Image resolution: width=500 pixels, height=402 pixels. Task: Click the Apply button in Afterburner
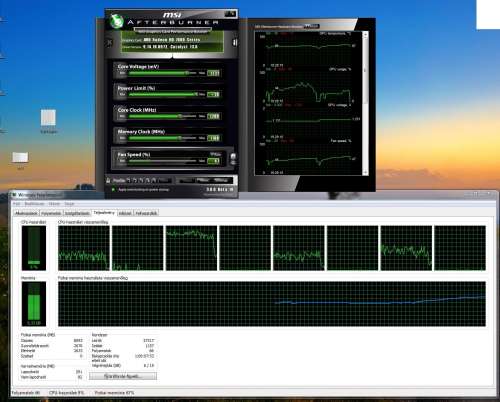click(186, 181)
